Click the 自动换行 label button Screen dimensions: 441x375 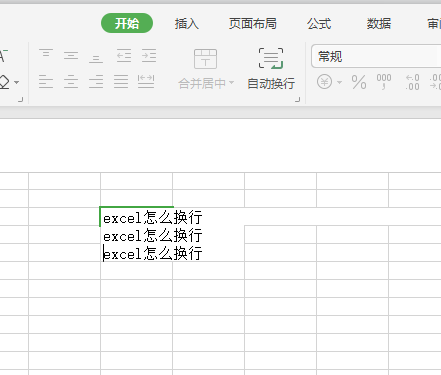[271, 83]
